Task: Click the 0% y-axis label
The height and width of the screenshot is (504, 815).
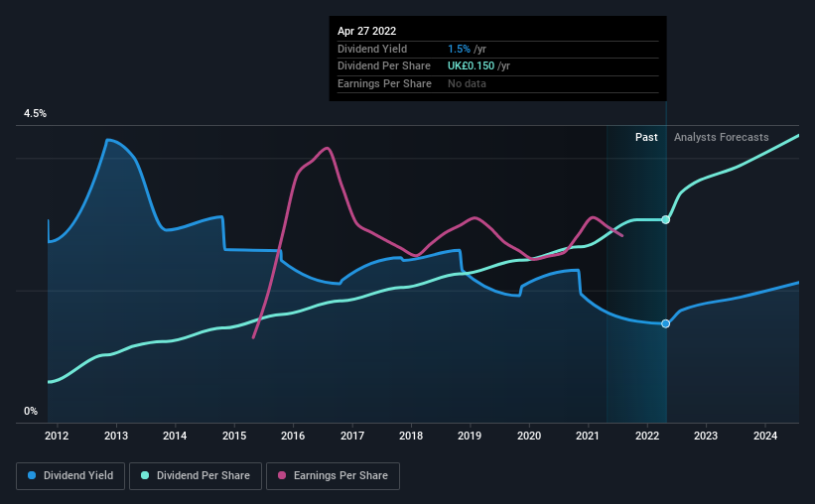Action: pos(31,411)
